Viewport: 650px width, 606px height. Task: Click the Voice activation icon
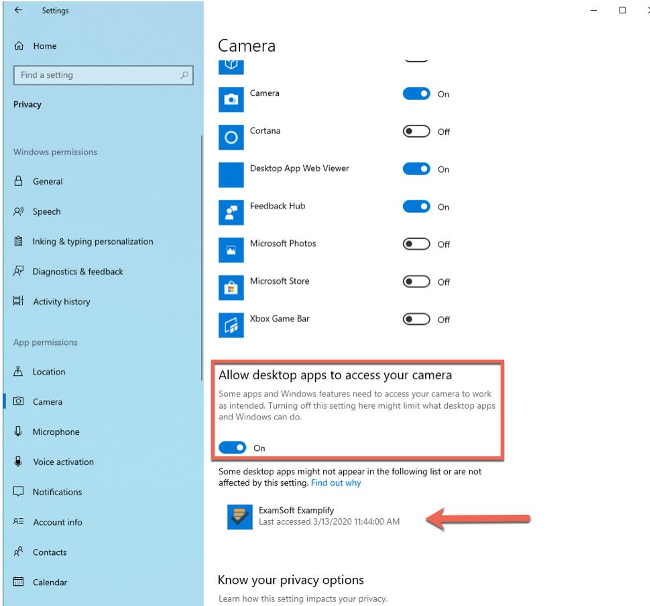(x=18, y=461)
